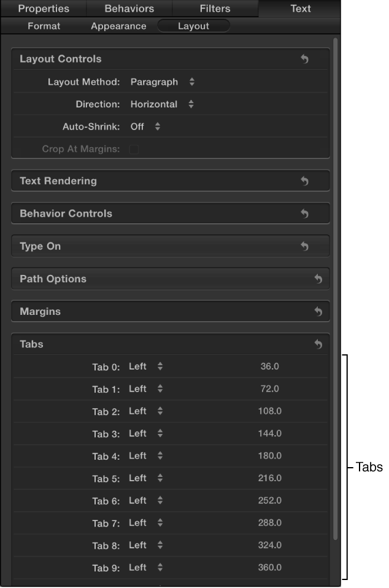Reset the Path Options section
Image resolution: width=389 pixels, height=588 pixels.
pos(317,278)
